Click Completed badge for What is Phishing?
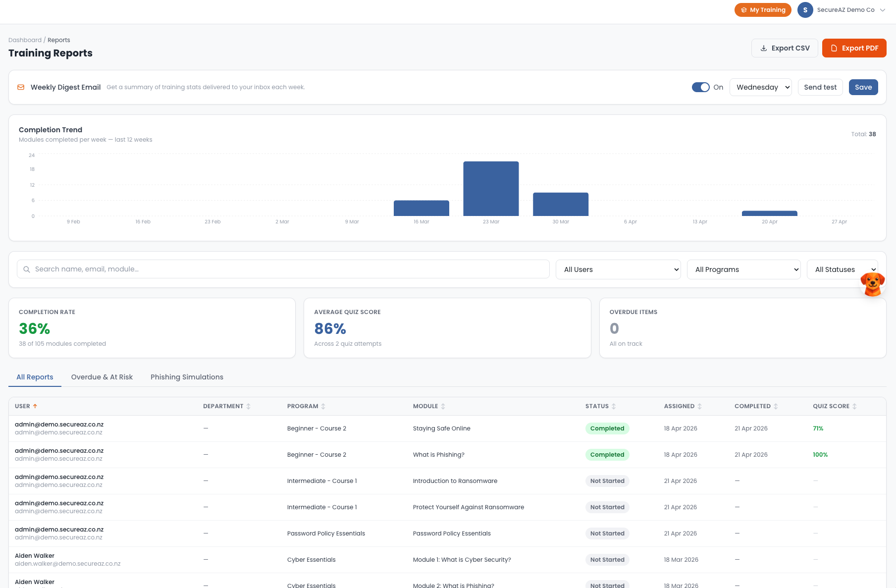 tap(607, 455)
